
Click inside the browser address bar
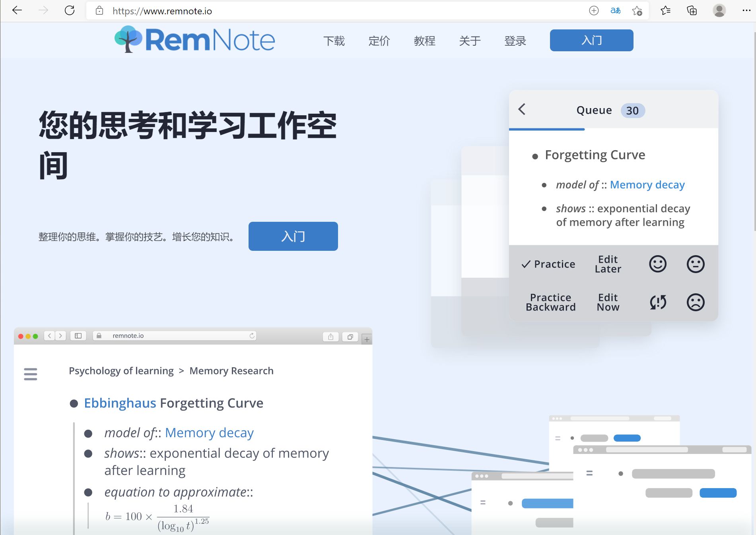[x=162, y=11]
